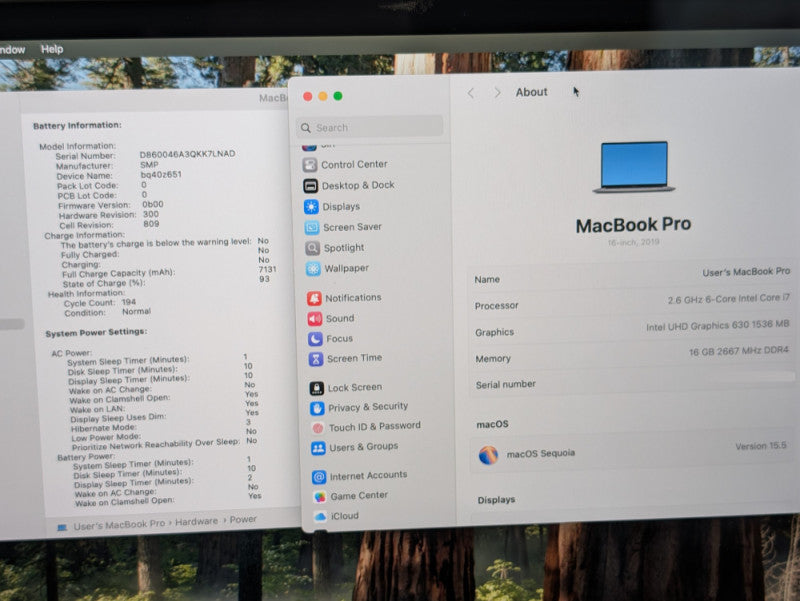Click in the Settings search field
Viewport: 800px width, 601px height.
point(369,127)
